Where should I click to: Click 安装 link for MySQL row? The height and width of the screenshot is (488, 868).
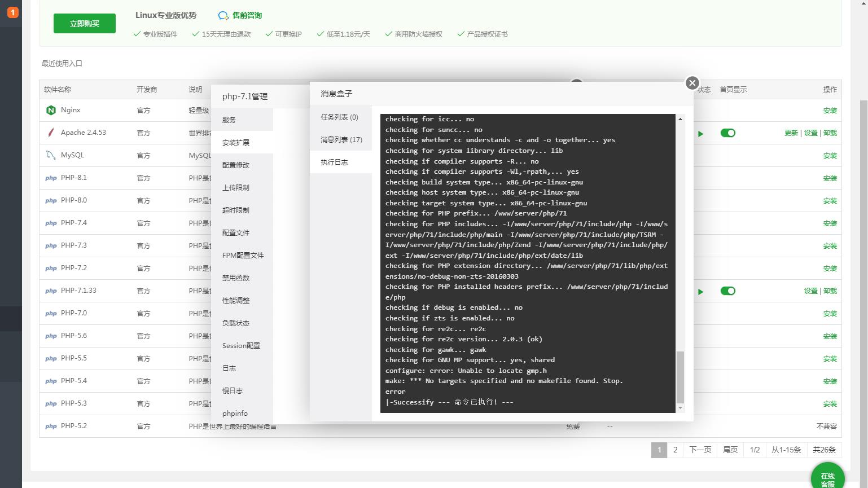coord(830,156)
